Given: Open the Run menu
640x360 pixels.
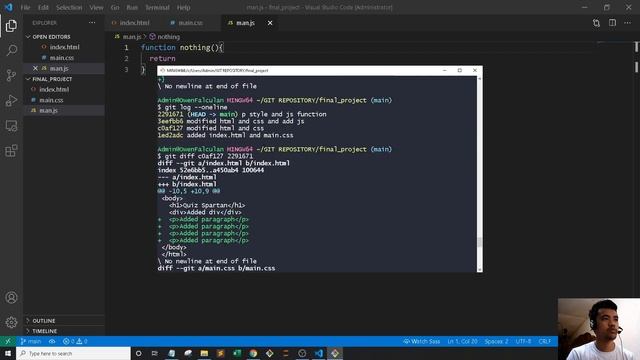Looking at the screenshot, I should click(x=132, y=7).
